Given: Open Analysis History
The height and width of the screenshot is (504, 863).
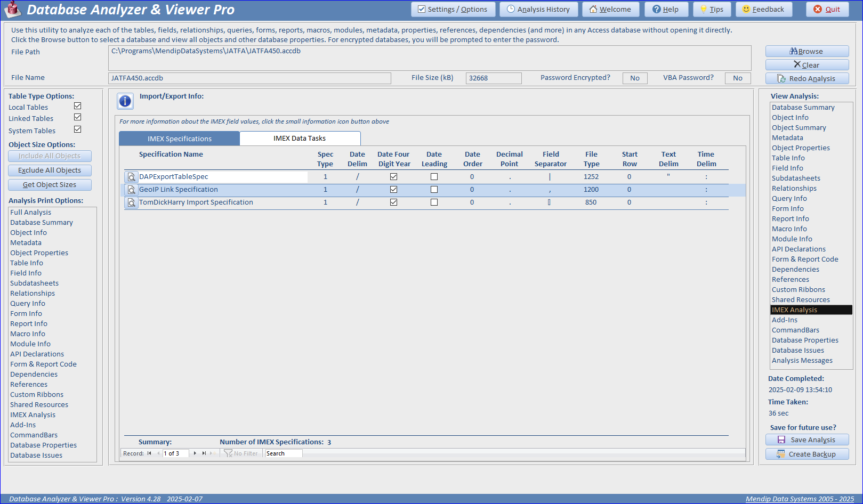Looking at the screenshot, I should 538,10.
